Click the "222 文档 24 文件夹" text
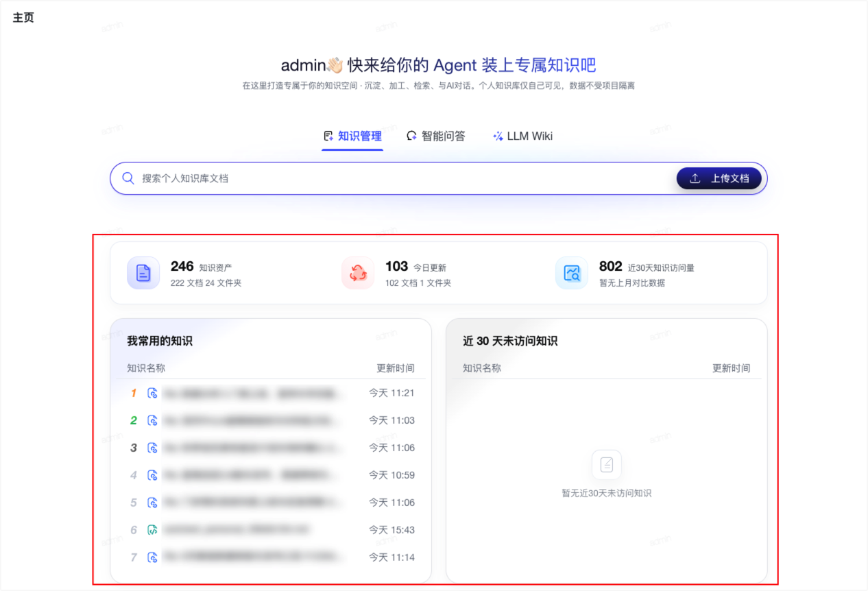The image size is (868, 591). click(206, 282)
